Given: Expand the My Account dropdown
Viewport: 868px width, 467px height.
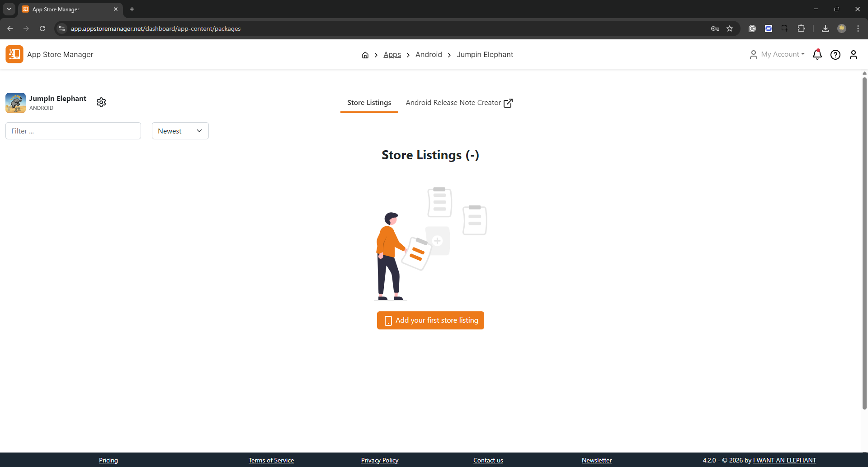Looking at the screenshot, I should [x=778, y=54].
